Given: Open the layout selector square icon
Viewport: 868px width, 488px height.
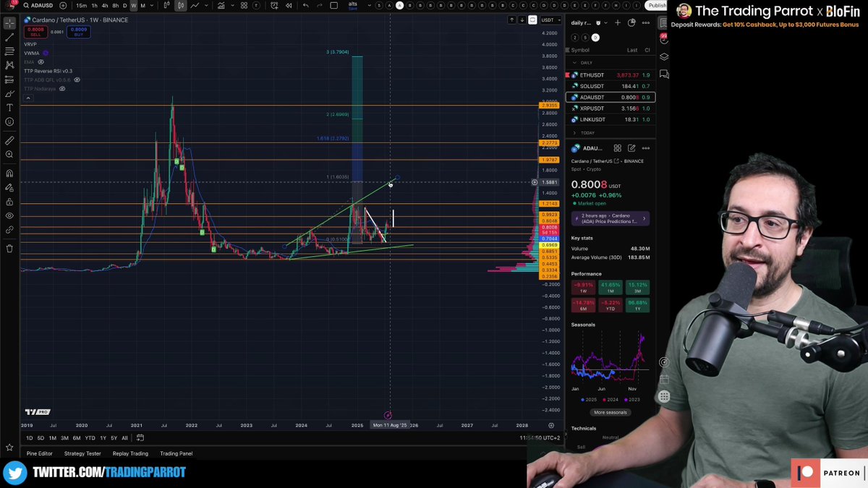Looking at the screenshot, I should click(x=334, y=6).
